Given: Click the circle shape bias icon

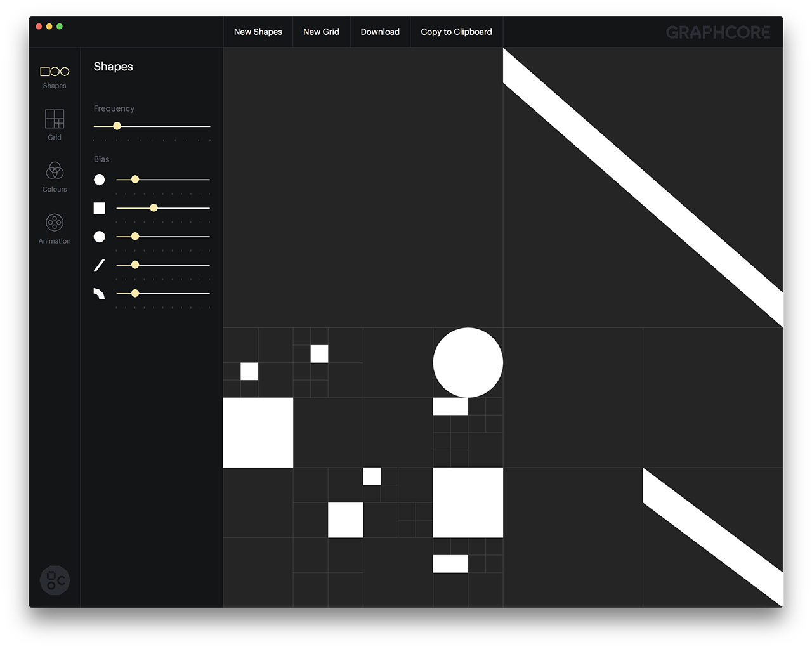Looking at the screenshot, I should pos(100,237).
